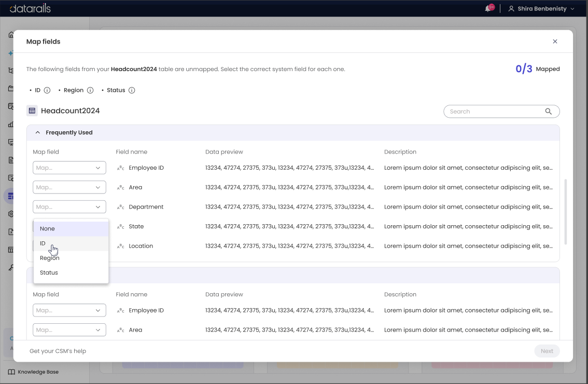This screenshot has height=384, width=588.
Task: Click the Get your CSM's help link
Action: [58, 351]
